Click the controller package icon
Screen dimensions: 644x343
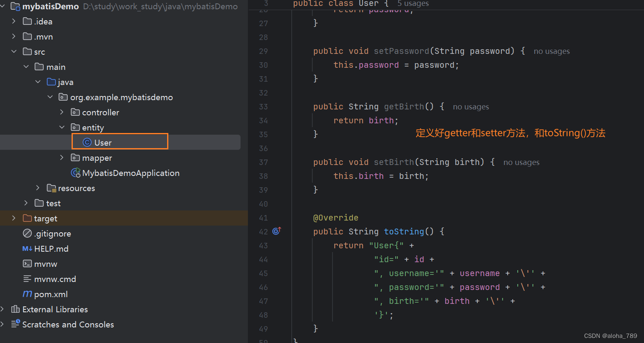point(75,112)
